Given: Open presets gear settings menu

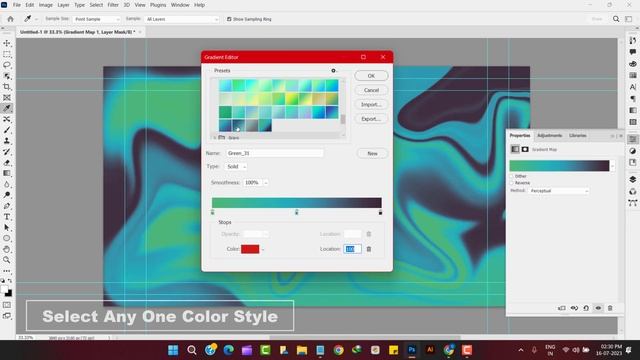Looking at the screenshot, I should [334, 71].
